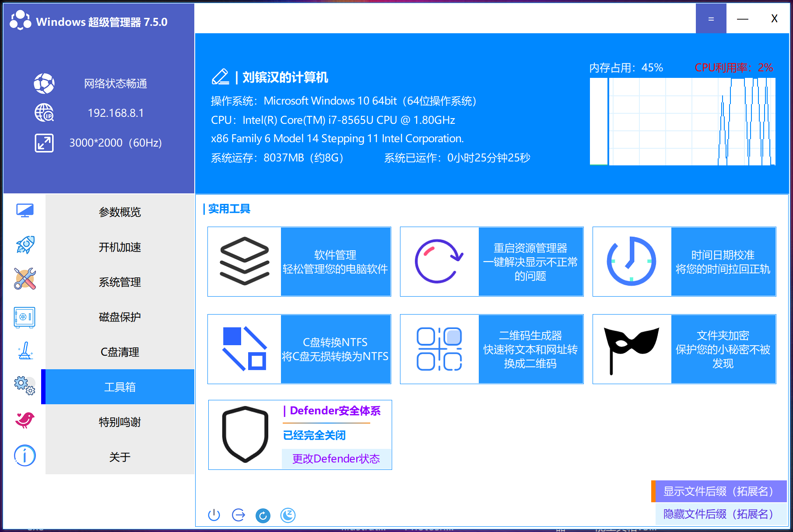Click the info circle icon beside 关于
This screenshot has width=793, height=532.
pyautogui.click(x=25, y=456)
